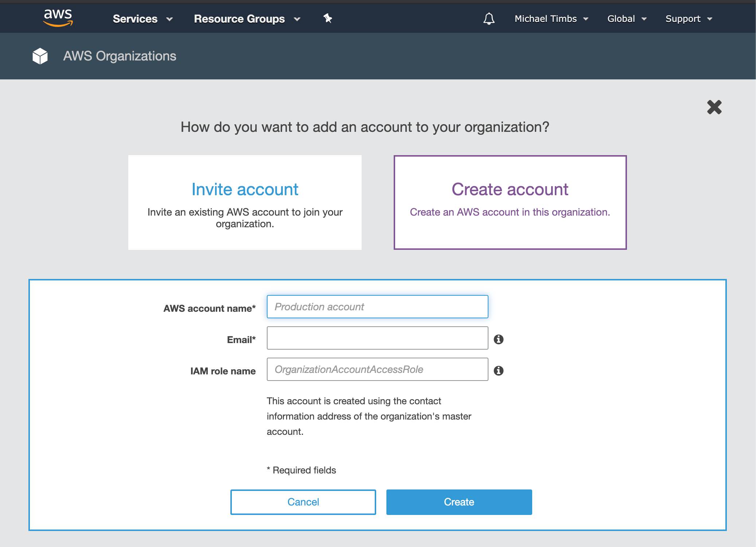
Task: Show info tooltip for IAM role name
Action: pos(498,371)
